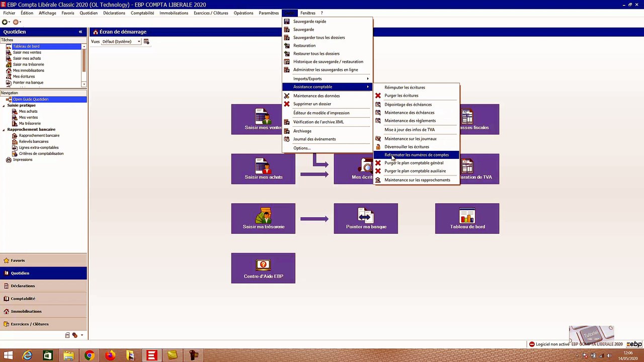Click the grid icon beside the Vues dropdown

146,41
